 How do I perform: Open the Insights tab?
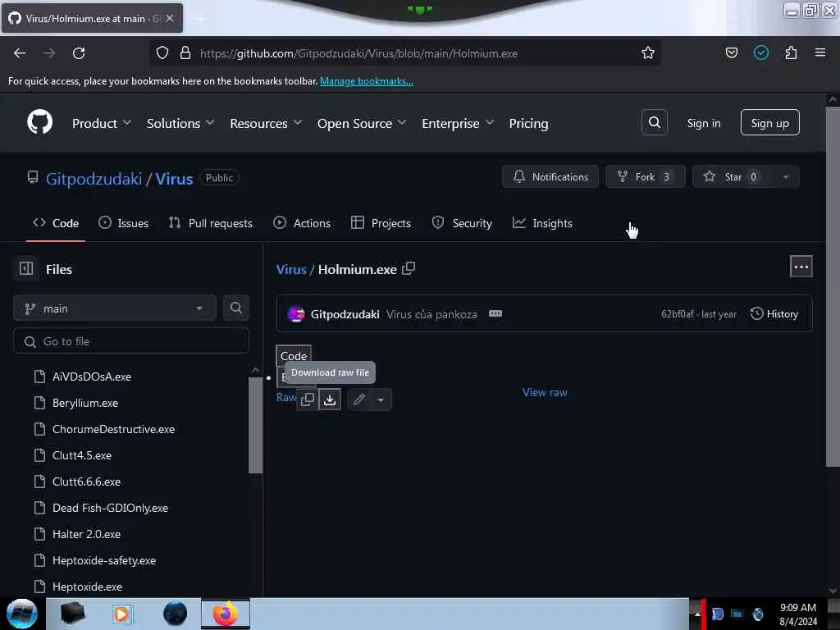[x=542, y=223]
